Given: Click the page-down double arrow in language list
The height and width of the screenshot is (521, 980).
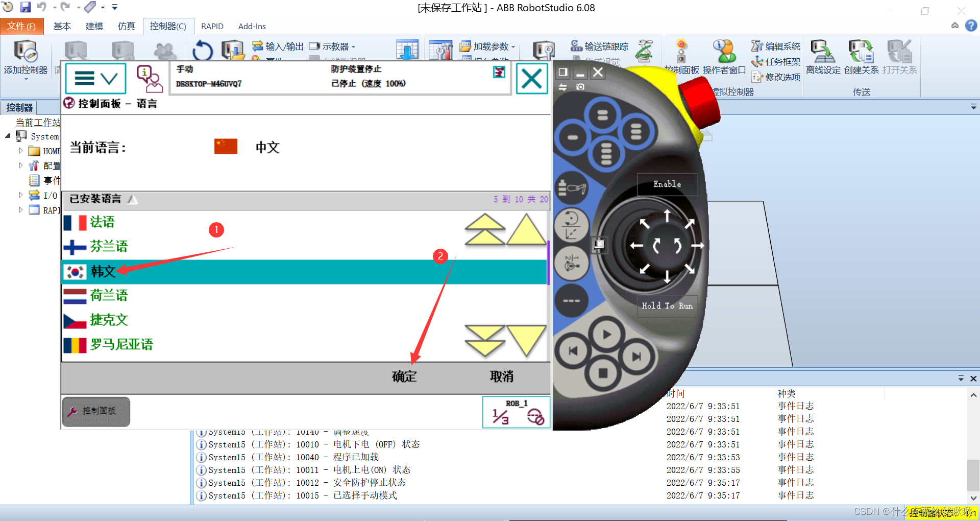Looking at the screenshot, I should [485, 341].
